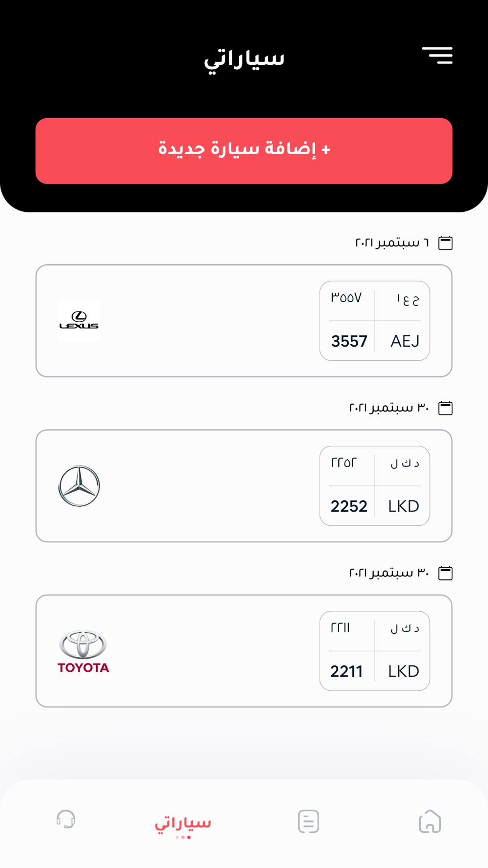
Task: Add a new car with إضافة سيارة جديدة
Action: (244, 151)
